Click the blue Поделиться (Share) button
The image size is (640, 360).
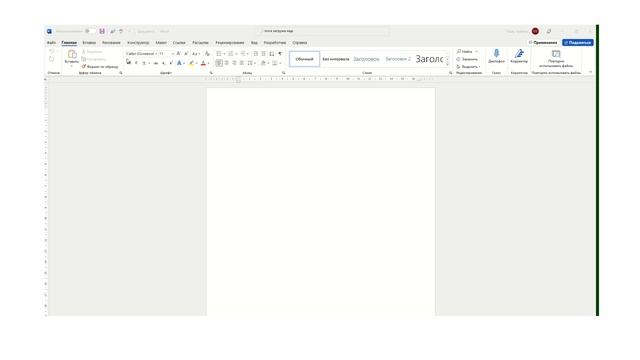[x=578, y=42]
